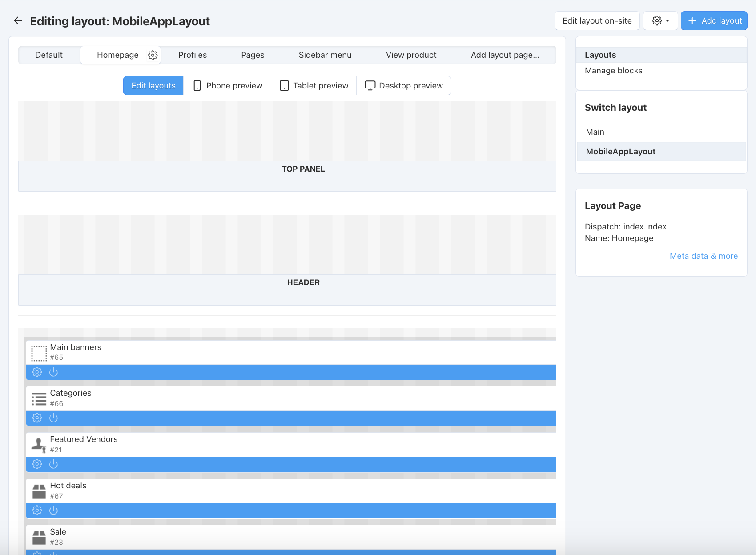Switch to Desktop preview

pos(404,85)
